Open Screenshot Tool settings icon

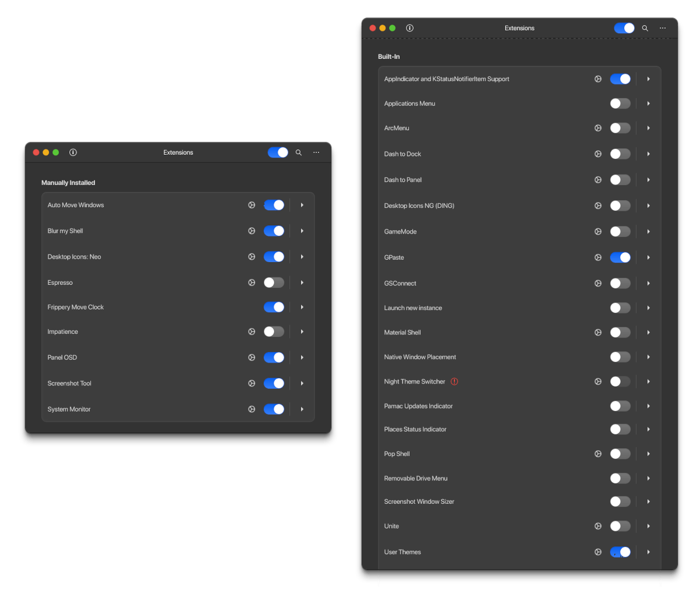(x=251, y=384)
